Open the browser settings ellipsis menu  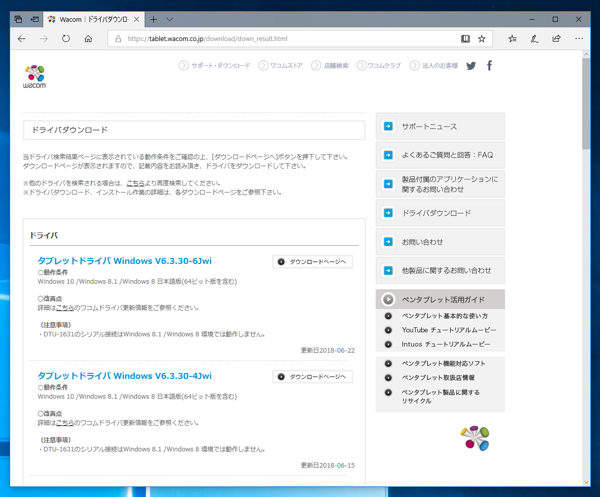point(579,39)
